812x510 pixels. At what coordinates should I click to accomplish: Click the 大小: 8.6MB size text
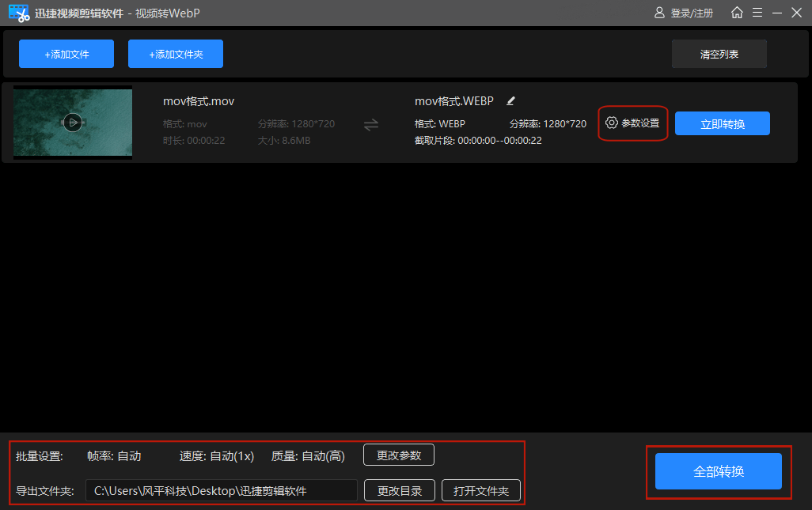[x=284, y=141]
